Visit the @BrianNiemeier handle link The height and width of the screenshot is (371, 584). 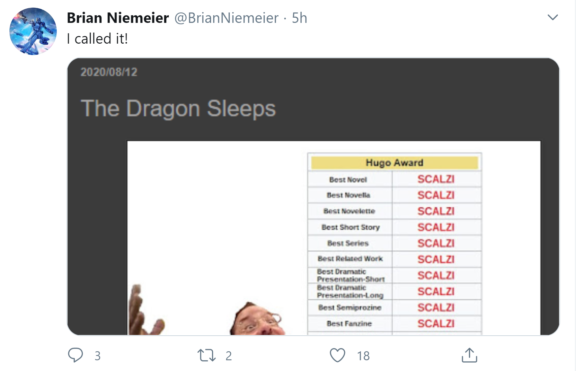(226, 18)
